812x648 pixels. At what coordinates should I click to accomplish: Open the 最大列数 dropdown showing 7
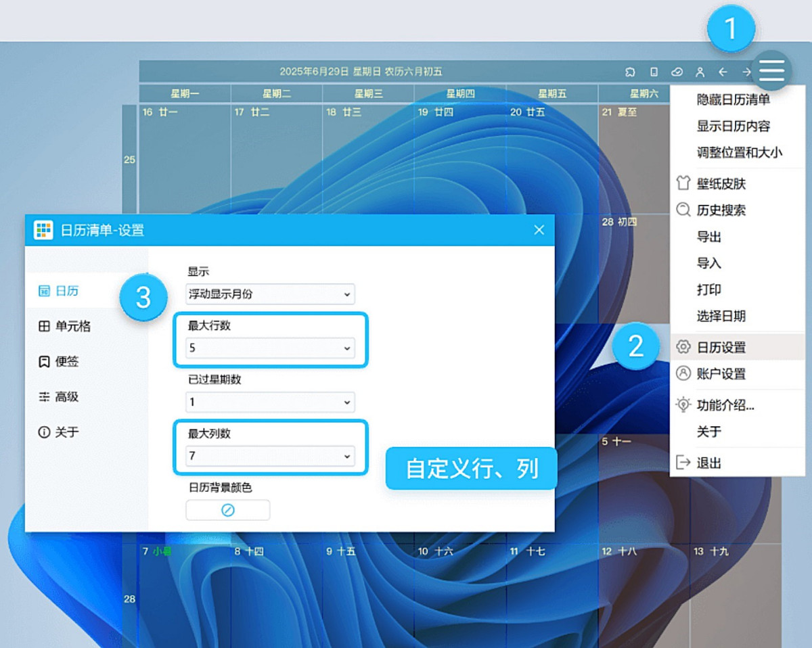tap(269, 456)
